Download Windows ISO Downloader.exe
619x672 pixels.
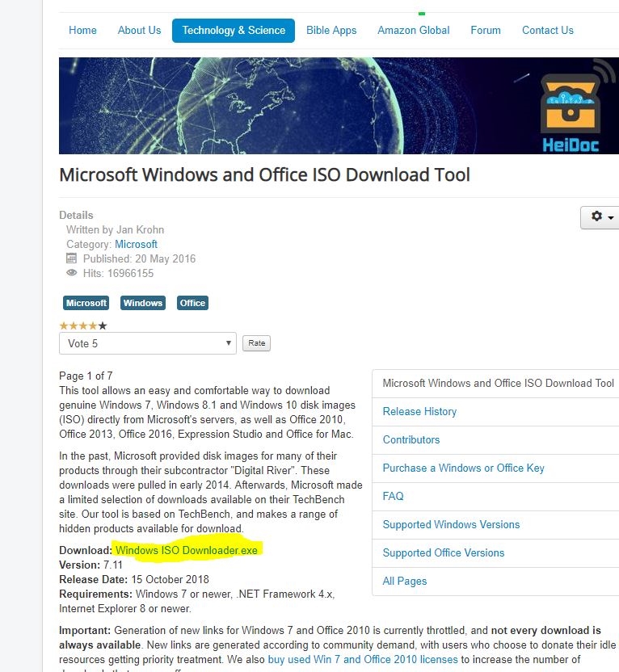point(187,550)
